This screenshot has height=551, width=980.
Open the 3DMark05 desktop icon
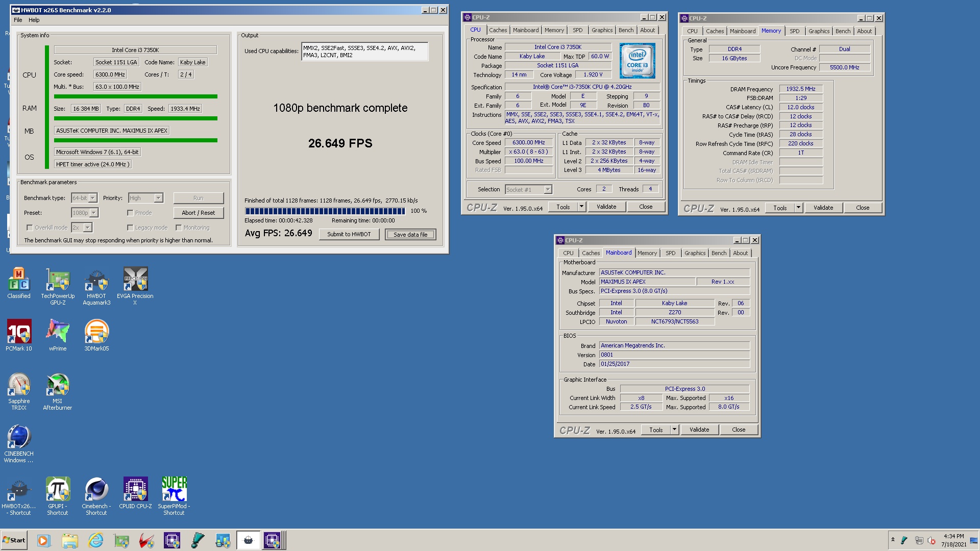coord(96,335)
